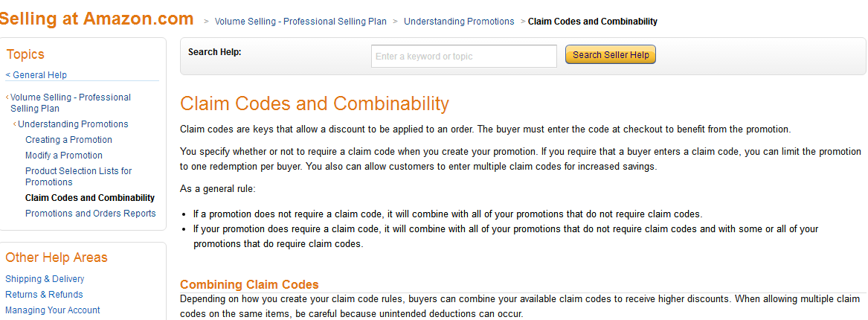The height and width of the screenshot is (320, 868).
Task: Collapse the chevron beside sidebar Understanding Promotions
Action: [15, 124]
